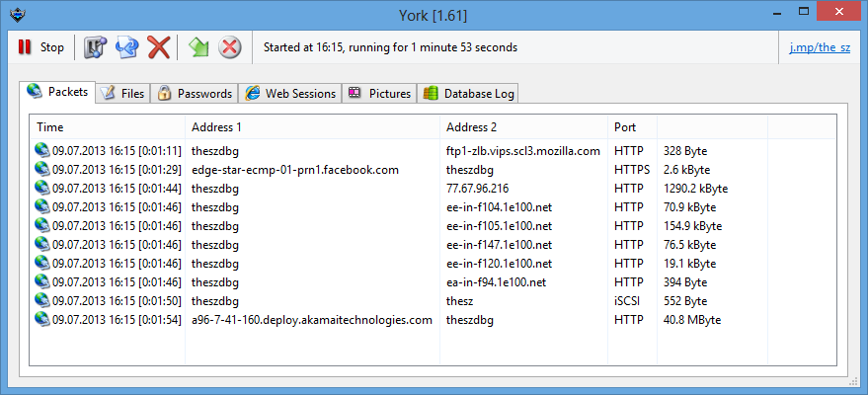Open the Passwords tab
Viewport: 868px width, 395px height.
tap(195, 94)
